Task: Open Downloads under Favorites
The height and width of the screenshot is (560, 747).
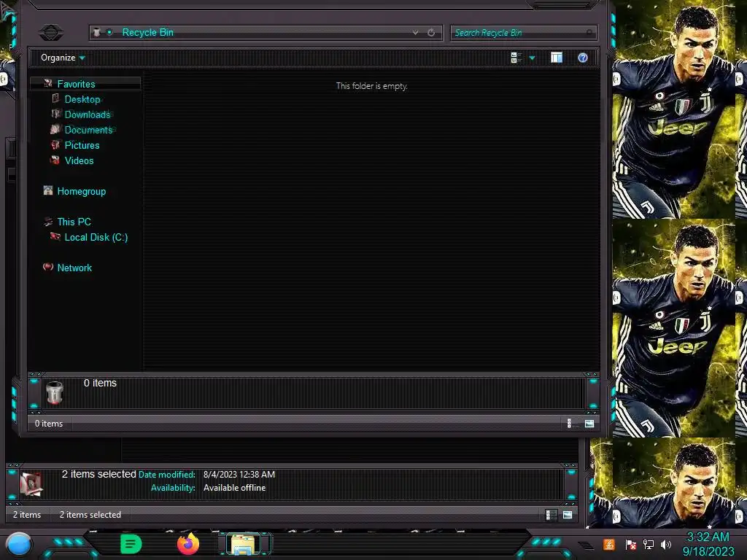Action: point(88,114)
